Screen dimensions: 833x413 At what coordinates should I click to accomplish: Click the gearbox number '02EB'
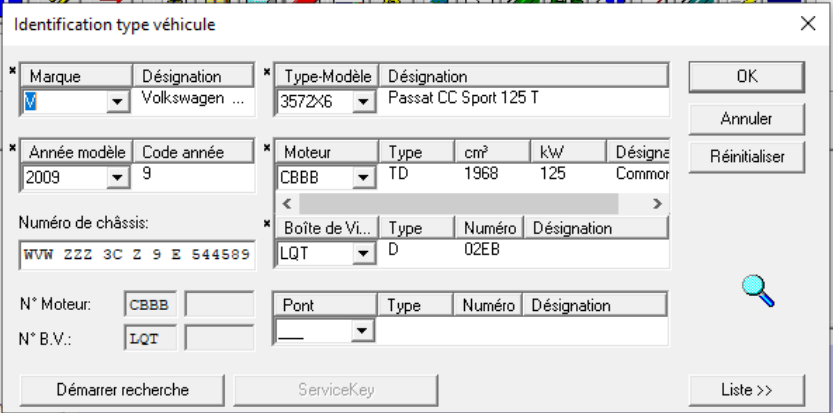point(482,250)
